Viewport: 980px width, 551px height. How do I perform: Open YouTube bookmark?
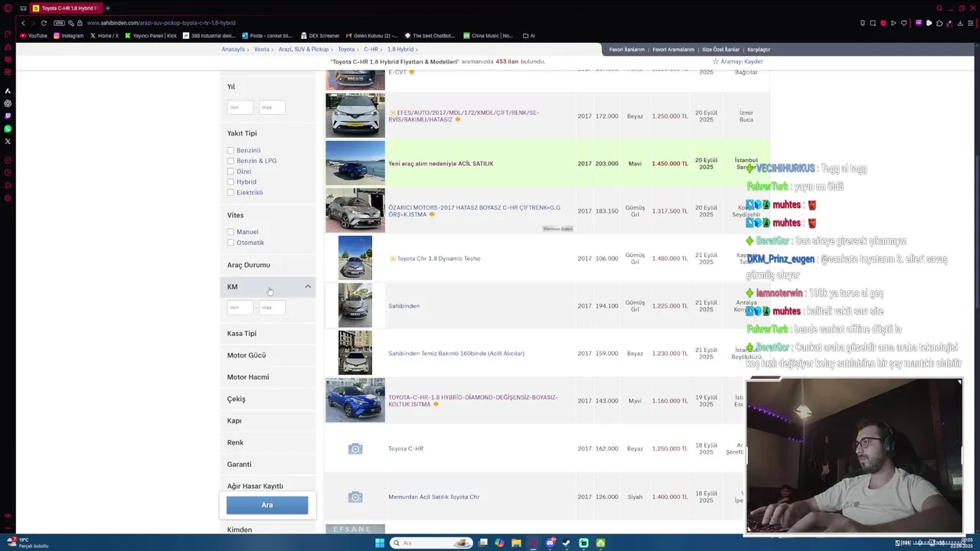(34, 36)
